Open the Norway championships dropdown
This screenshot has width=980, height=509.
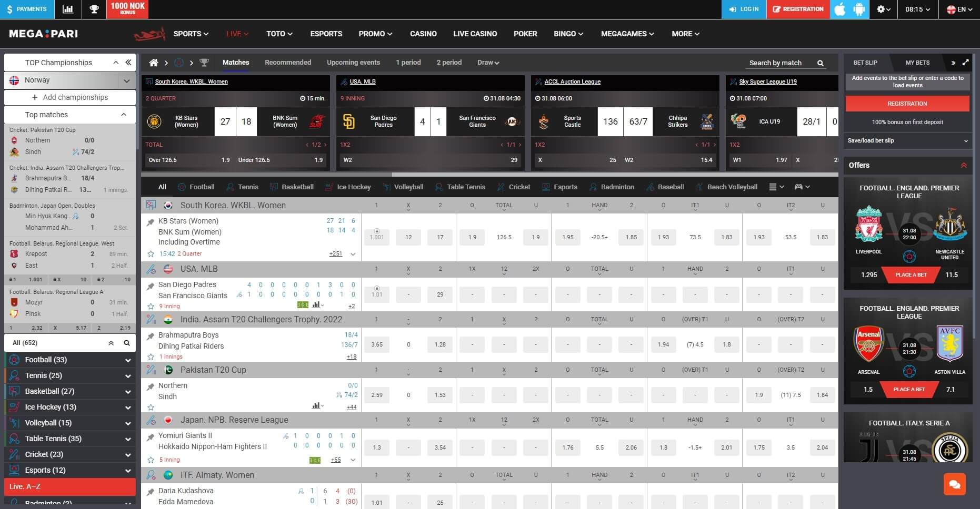point(126,80)
